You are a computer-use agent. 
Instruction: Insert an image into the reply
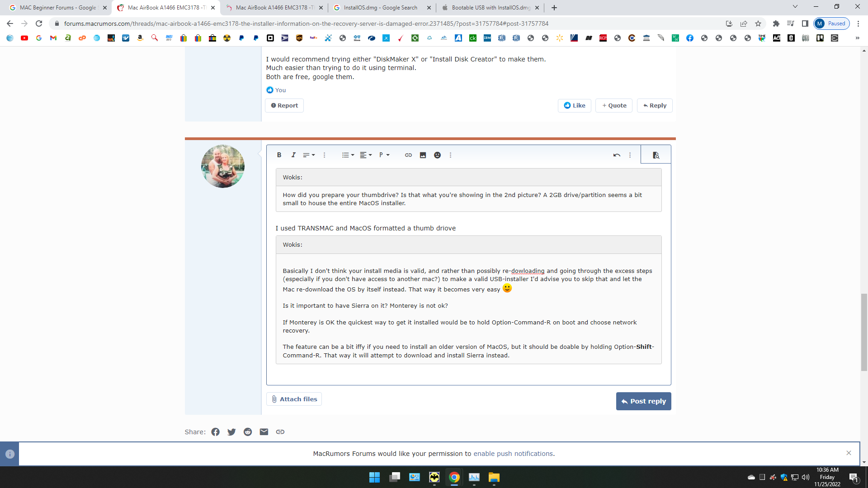click(x=423, y=155)
